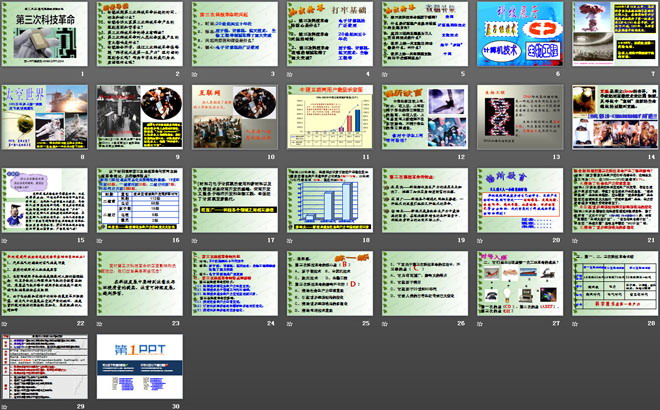Select slide 8 太空世界 thumbnail
Screen dimensions: 660x410
45,117
